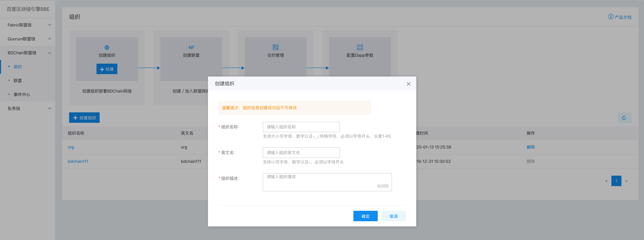Go to the next page arrow
Image resolution: width=644 pixels, height=240 pixels.
(626, 181)
